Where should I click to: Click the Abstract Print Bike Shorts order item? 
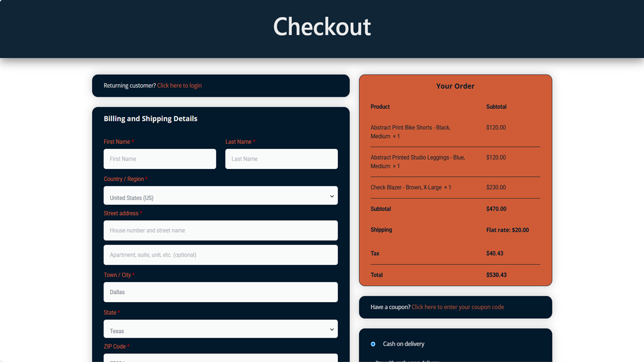pos(410,132)
